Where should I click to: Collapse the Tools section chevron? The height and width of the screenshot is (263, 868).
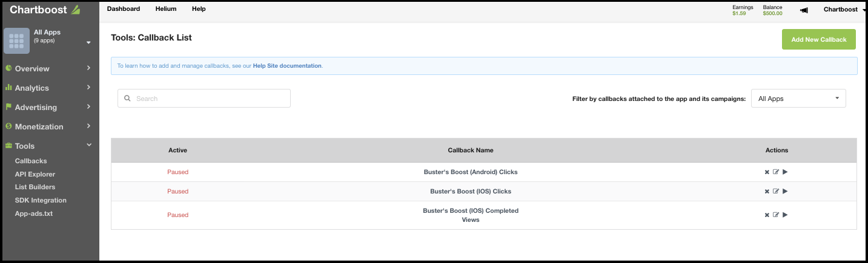tap(88, 145)
